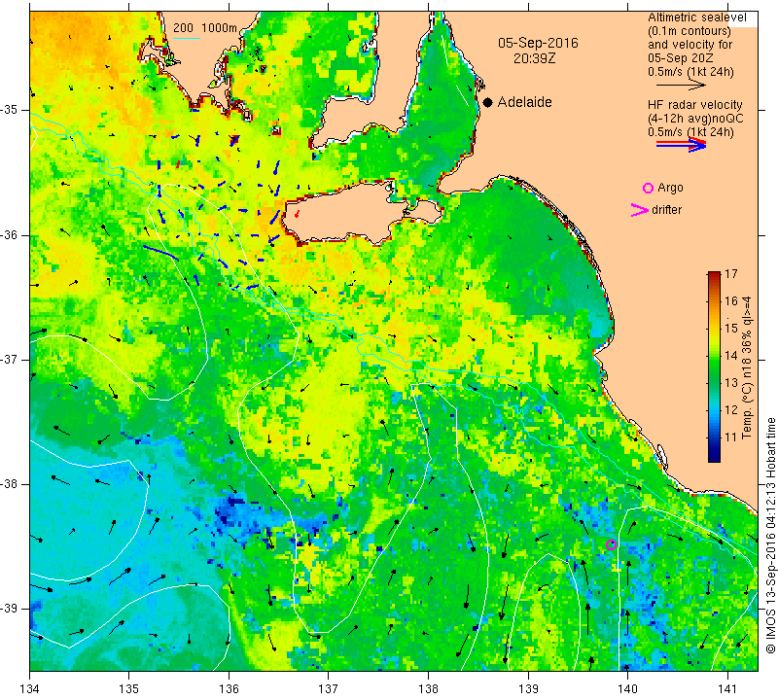Click the '(4-12h avg)noQC' text
The height and width of the screenshot is (700, 778).
pyautogui.click(x=695, y=119)
